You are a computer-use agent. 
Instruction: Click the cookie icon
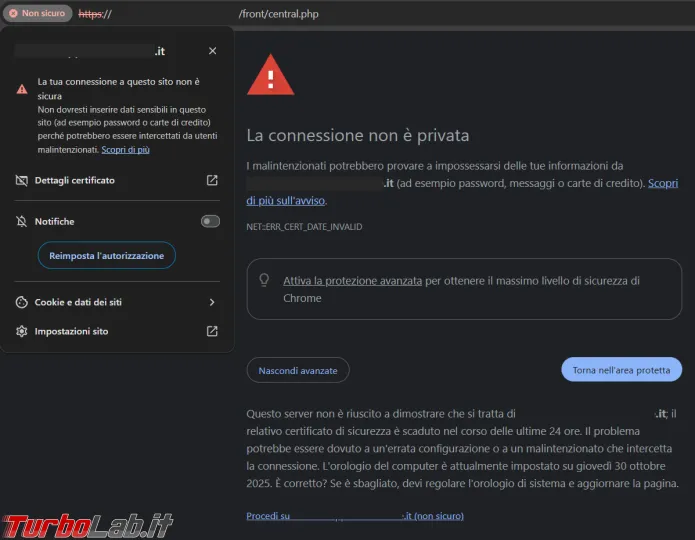click(21, 302)
